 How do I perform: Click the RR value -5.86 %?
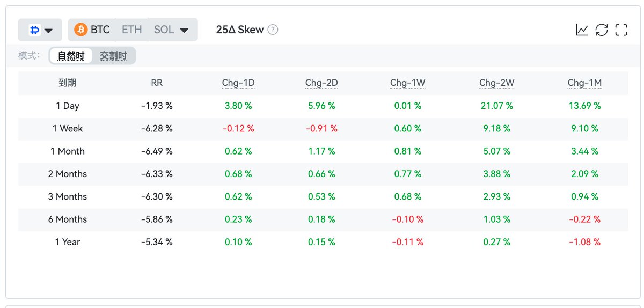click(157, 219)
